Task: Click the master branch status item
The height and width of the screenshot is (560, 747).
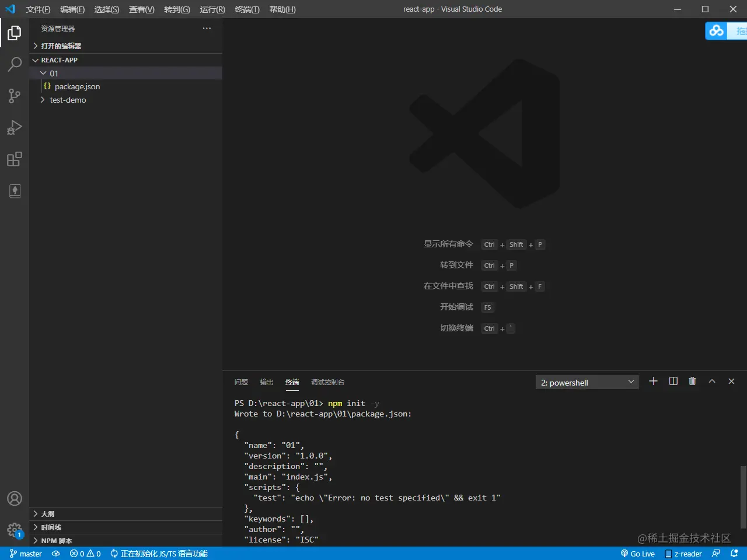Action: click(26, 554)
